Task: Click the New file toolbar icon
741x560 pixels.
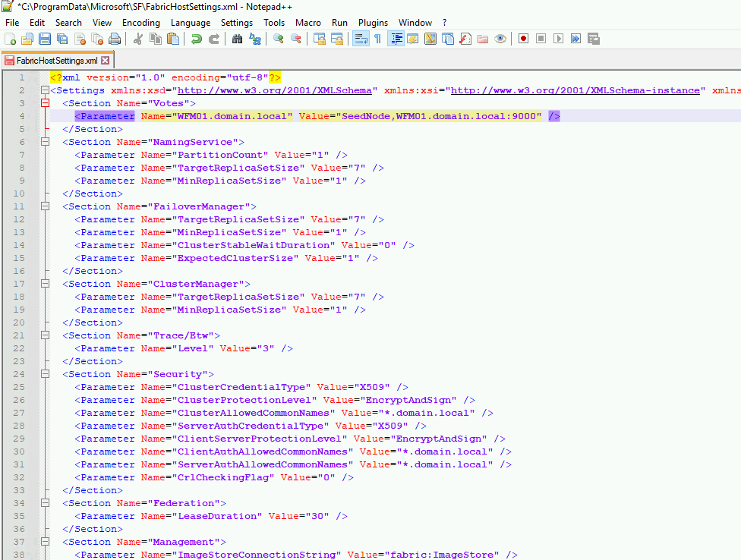Action: click(x=10, y=39)
